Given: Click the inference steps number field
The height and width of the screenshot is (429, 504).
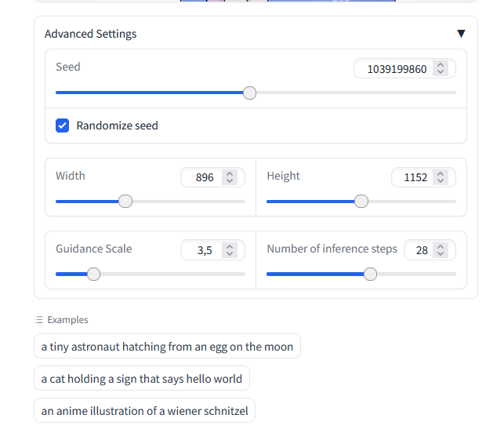Looking at the screenshot, I should pos(421,250).
